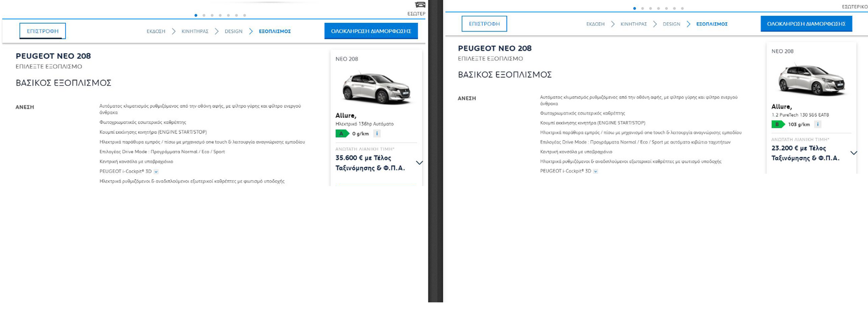Select active first carousel dot on electric page
868x327 pixels.
196,15
